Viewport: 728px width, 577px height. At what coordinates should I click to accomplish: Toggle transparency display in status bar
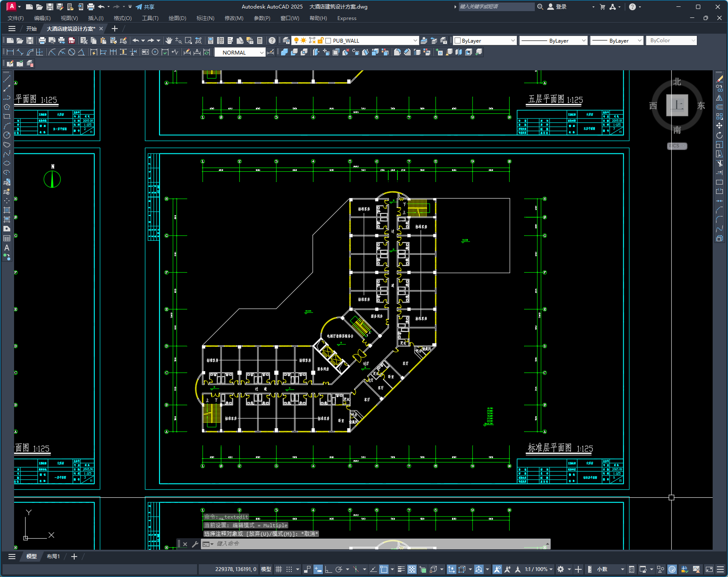[412, 569]
